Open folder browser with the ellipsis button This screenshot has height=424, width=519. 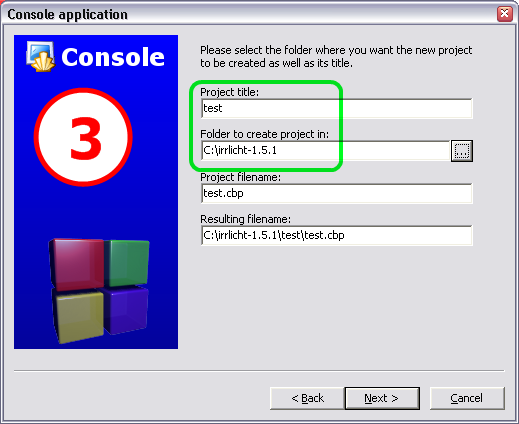click(x=462, y=151)
